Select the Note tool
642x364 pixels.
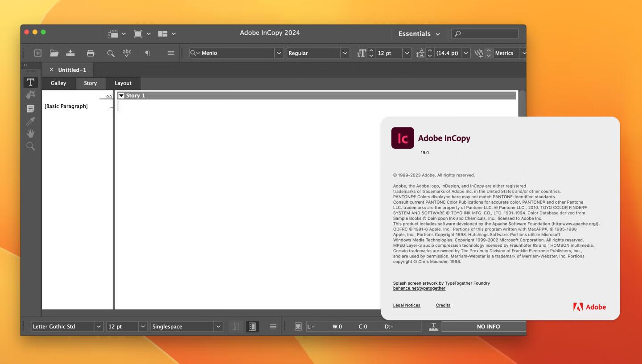pyautogui.click(x=30, y=109)
